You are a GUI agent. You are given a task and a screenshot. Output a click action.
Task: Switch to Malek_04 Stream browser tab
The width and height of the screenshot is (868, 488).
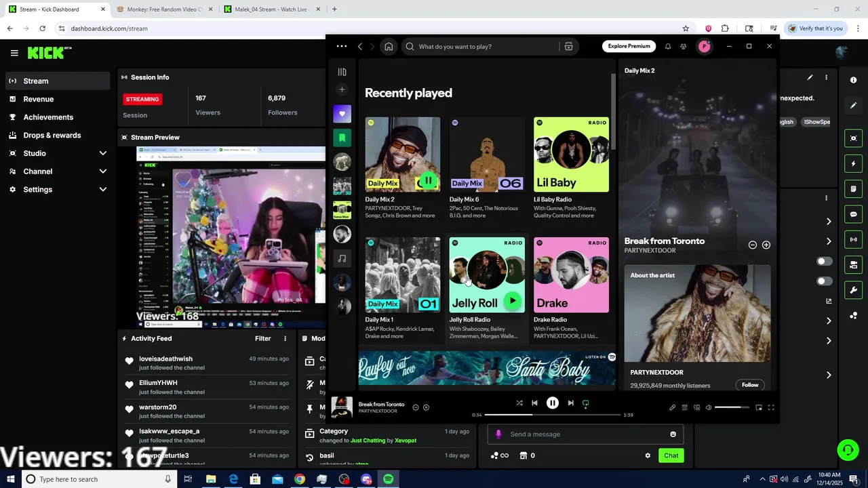271,9
